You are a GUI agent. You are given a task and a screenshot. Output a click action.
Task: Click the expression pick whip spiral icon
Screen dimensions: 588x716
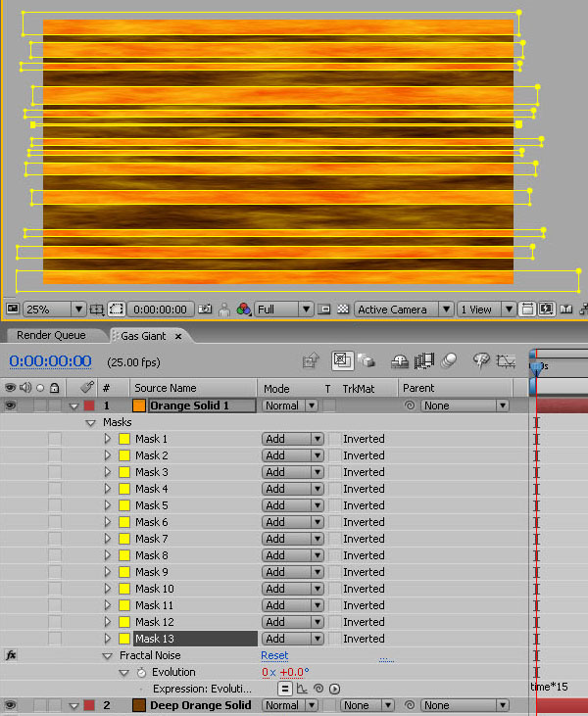click(318, 689)
